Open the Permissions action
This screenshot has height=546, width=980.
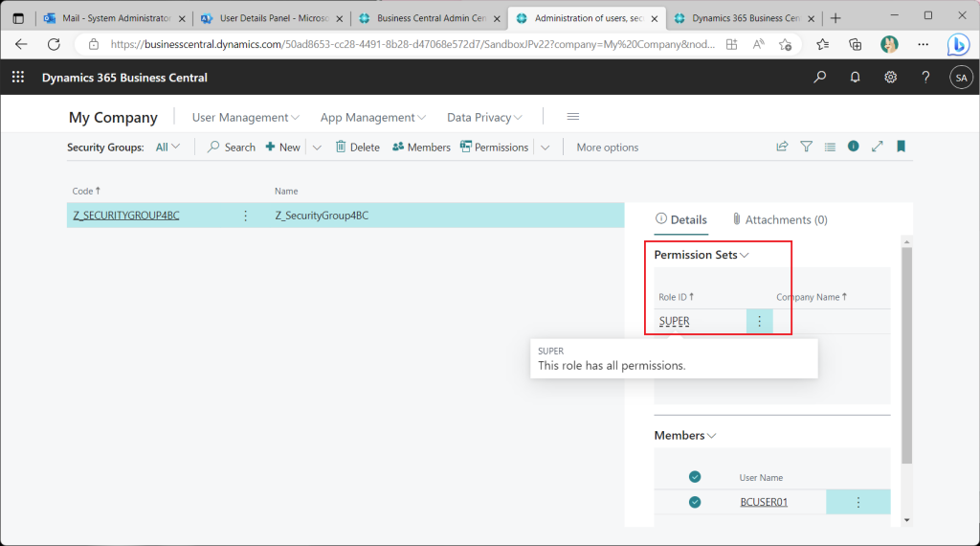click(x=495, y=147)
